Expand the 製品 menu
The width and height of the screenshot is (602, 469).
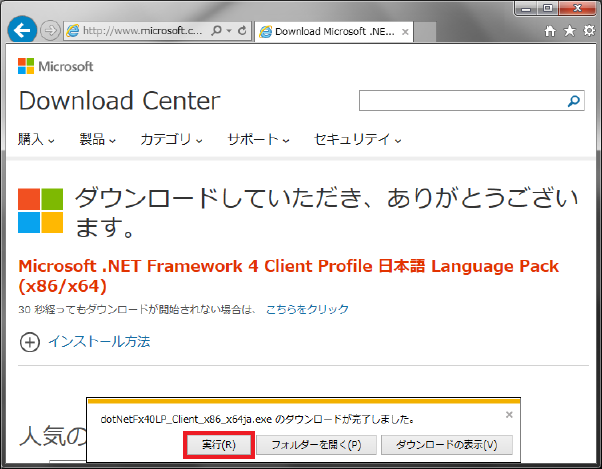click(98, 139)
